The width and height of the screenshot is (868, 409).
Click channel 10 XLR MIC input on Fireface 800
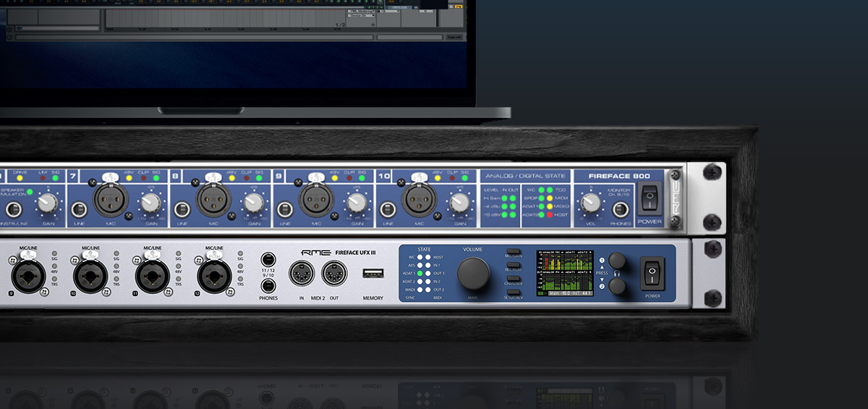click(x=420, y=198)
